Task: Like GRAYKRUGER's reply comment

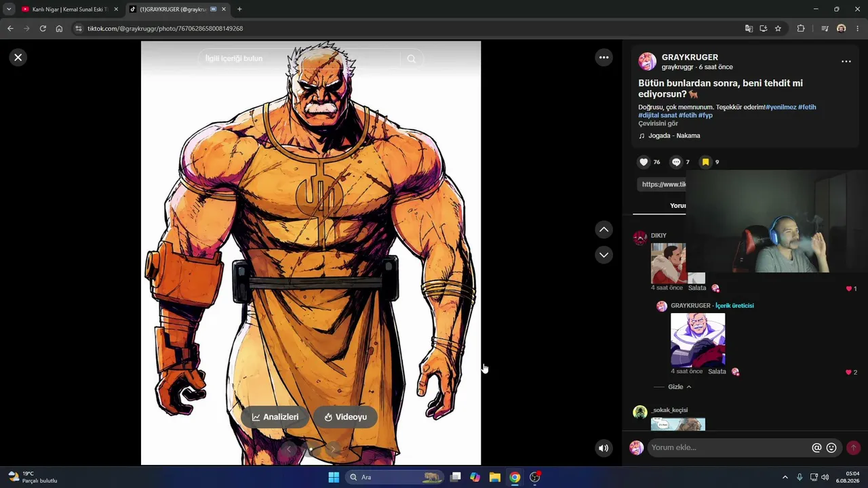Action: click(x=848, y=372)
